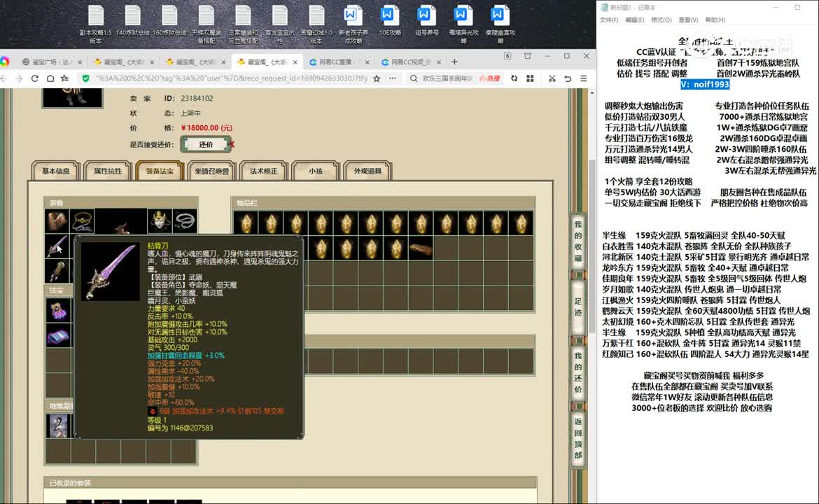Click the character portrait under 地煞星
The image size is (819, 504).
(58, 426)
